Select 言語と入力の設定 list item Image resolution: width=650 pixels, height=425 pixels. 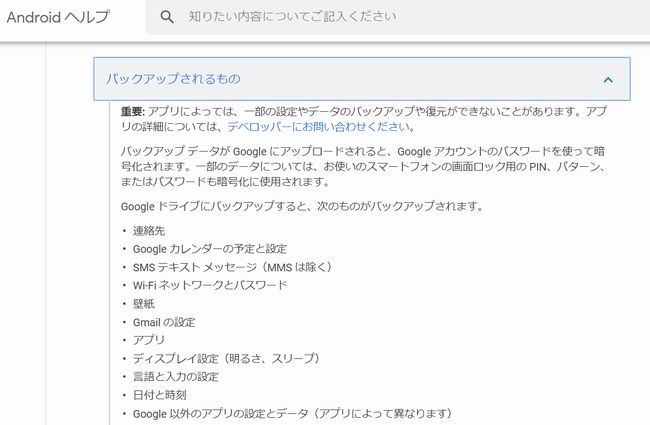pyautogui.click(x=175, y=376)
